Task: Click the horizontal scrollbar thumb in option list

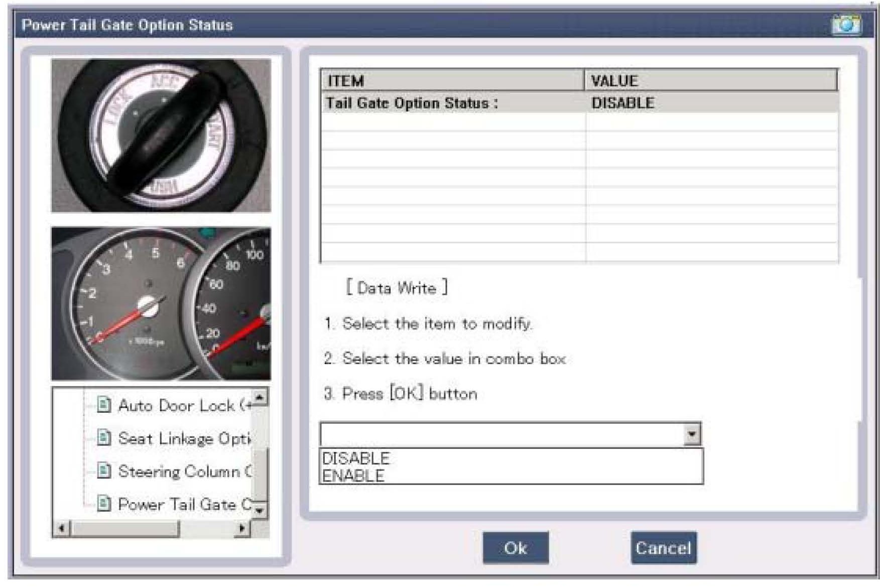Action: coord(124,528)
